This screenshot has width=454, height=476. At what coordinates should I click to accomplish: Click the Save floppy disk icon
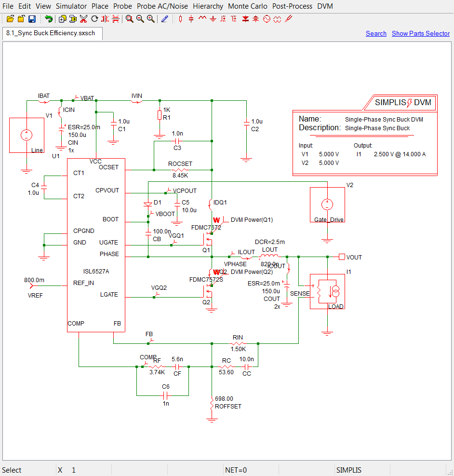[32, 19]
